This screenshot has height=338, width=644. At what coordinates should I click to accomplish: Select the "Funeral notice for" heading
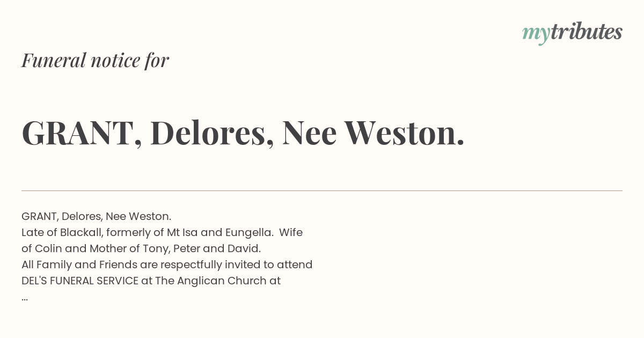point(95,60)
